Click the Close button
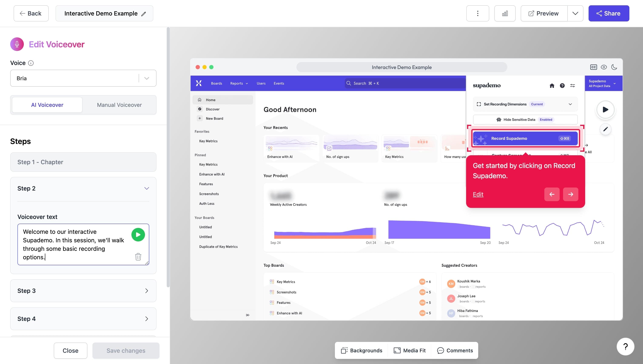 point(71,350)
